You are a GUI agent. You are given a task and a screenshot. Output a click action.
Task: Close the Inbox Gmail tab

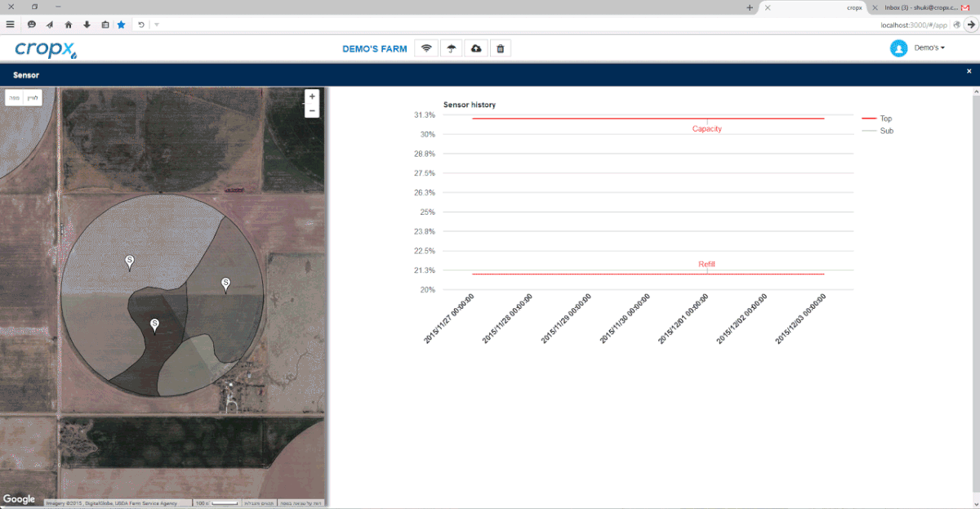876,7
